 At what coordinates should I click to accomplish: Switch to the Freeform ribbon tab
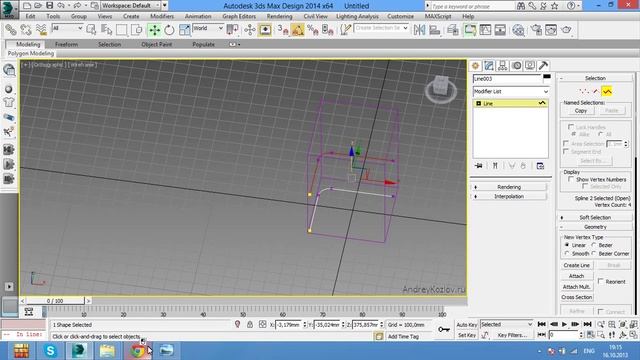coord(66,44)
